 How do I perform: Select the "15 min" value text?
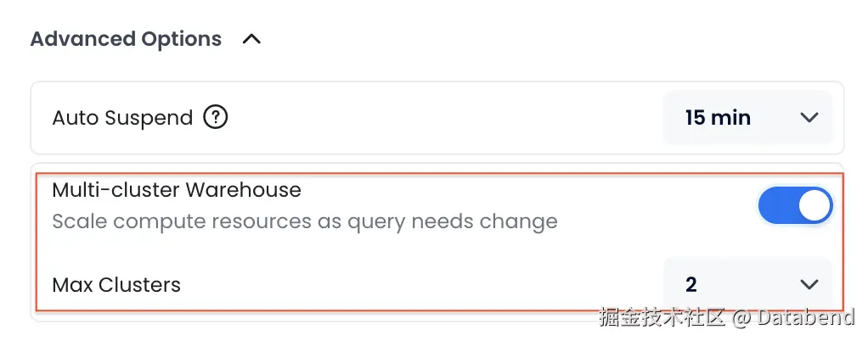(x=718, y=118)
